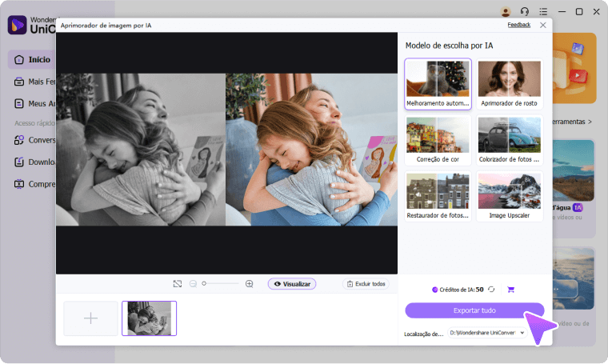Click the Mais Ferramentas toolbox icon
Viewport: 608px width, 364px height.
point(19,82)
